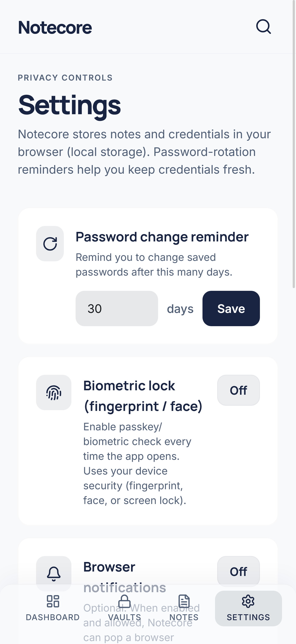Click the PRIVACY CONTROLS label
296x644 pixels.
point(65,78)
